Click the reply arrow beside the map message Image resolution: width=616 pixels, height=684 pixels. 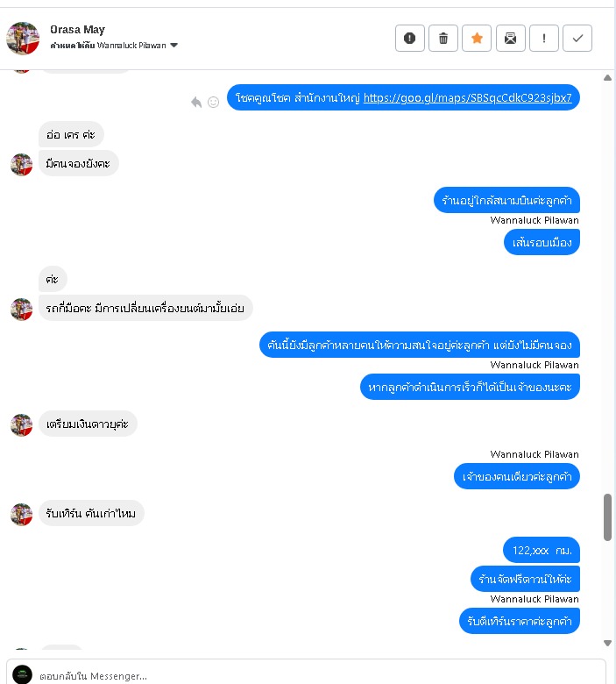click(196, 102)
